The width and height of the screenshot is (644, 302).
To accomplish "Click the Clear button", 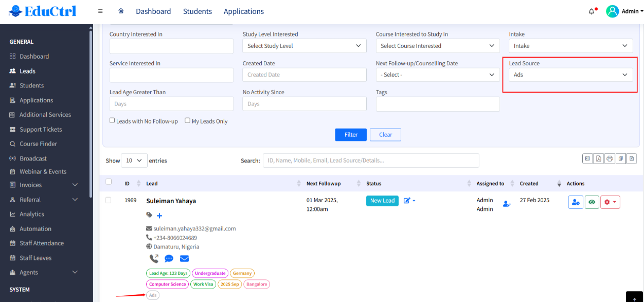I will [x=385, y=135].
